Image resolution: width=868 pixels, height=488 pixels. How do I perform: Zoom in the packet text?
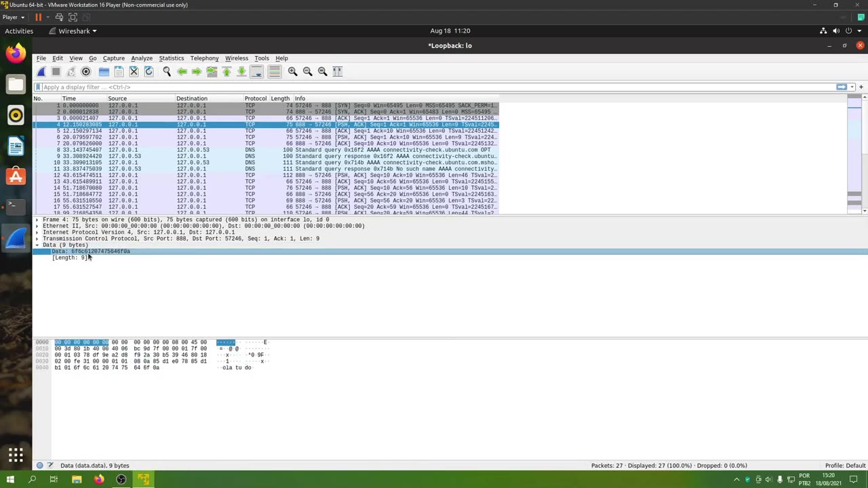click(x=292, y=71)
